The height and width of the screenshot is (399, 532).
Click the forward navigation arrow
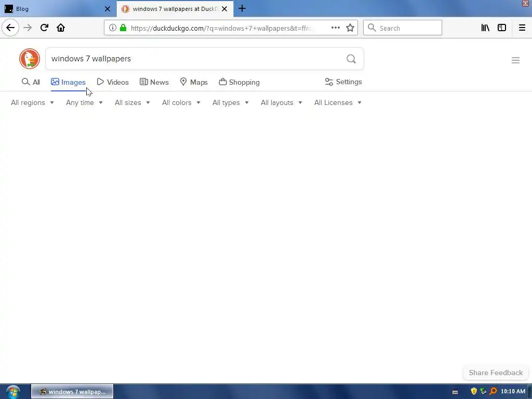point(28,28)
